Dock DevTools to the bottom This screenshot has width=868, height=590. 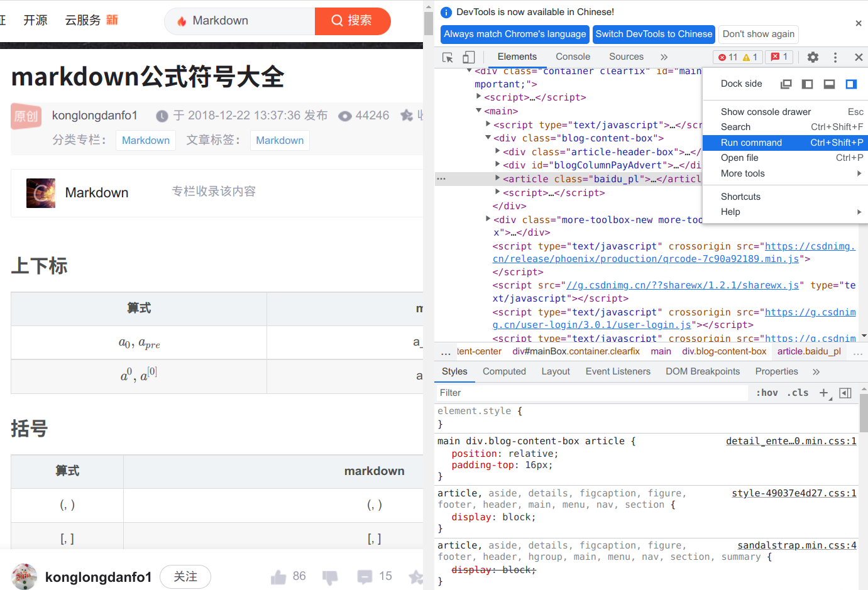click(x=829, y=84)
